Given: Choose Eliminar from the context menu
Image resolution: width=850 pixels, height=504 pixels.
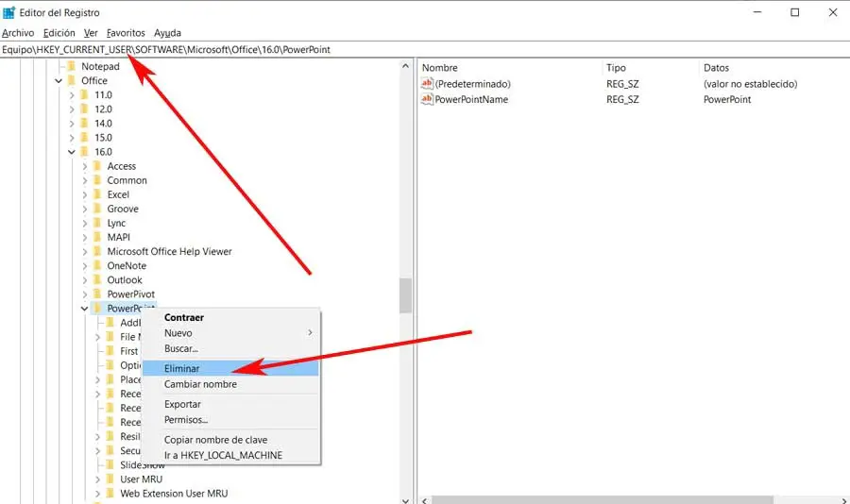Looking at the screenshot, I should [x=230, y=368].
